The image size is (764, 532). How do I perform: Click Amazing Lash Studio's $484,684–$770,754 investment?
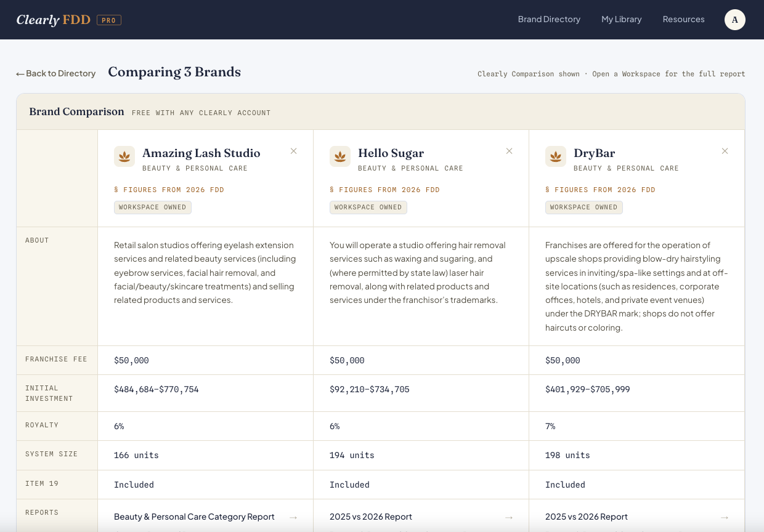(x=156, y=389)
